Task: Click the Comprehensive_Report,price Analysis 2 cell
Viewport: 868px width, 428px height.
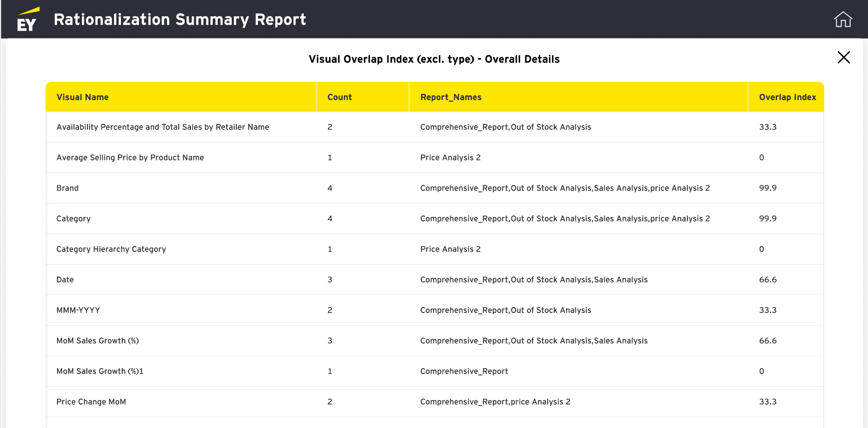Action: point(495,402)
